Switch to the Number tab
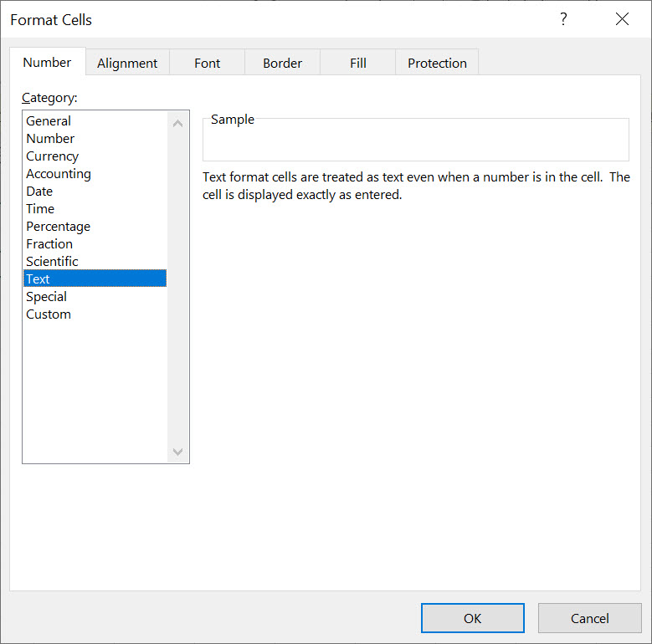Screen dimensions: 652x644 pos(48,63)
